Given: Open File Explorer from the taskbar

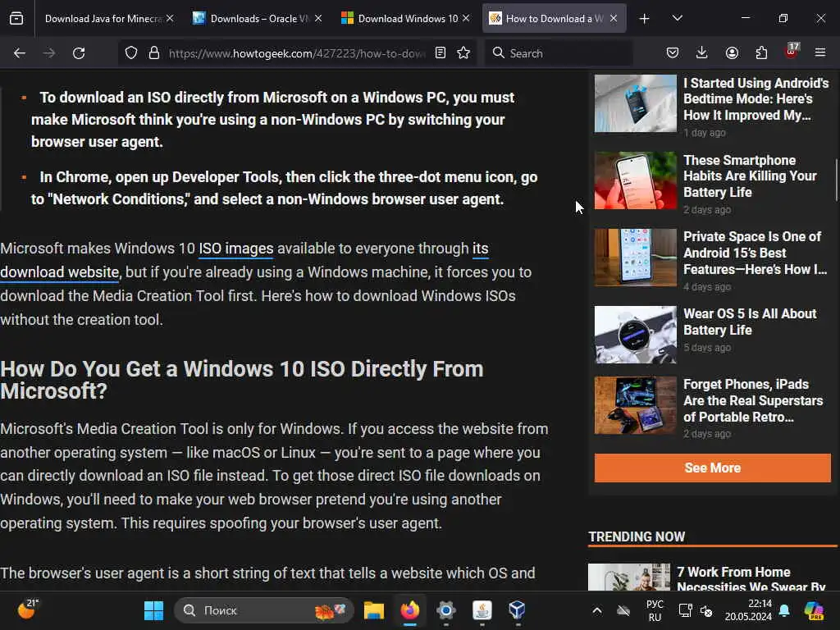Looking at the screenshot, I should tap(374, 610).
